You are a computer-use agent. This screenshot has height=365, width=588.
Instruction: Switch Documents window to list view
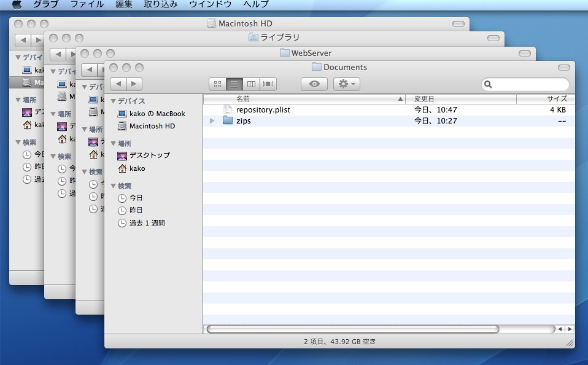click(x=234, y=84)
